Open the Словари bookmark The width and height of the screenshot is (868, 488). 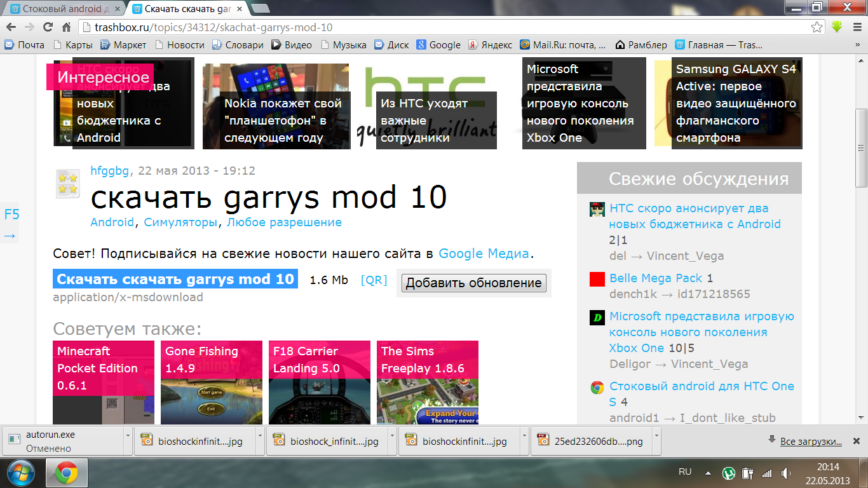click(237, 45)
